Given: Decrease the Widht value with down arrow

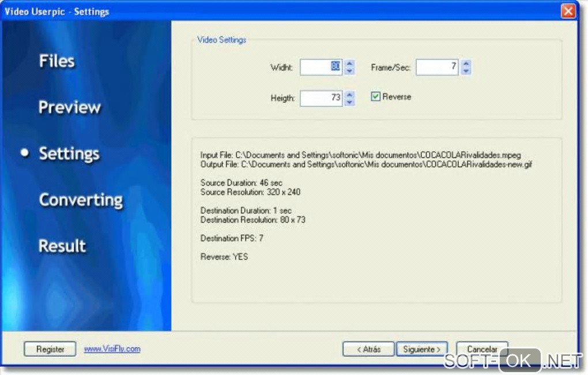Looking at the screenshot, I should tap(349, 71).
